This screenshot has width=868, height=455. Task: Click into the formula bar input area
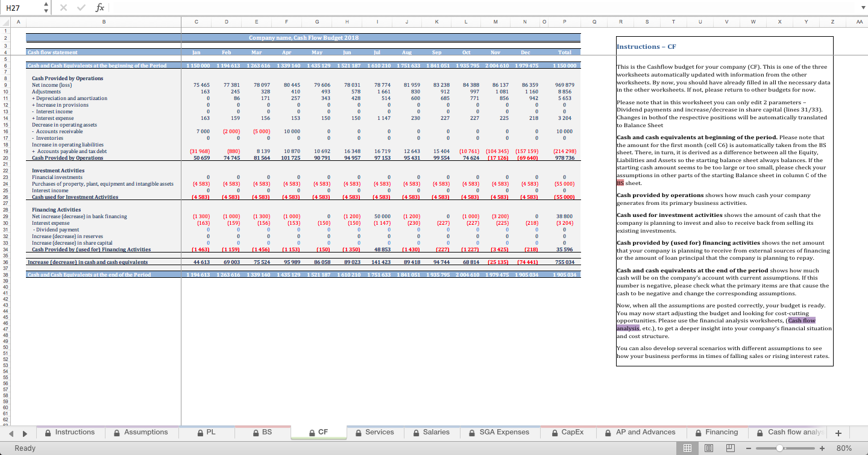[x=482, y=7]
